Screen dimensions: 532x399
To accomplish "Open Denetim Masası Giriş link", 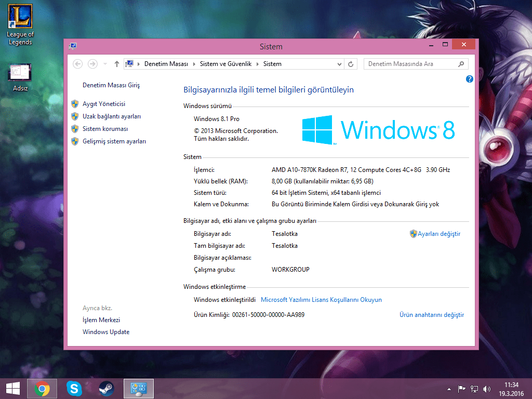I will click(x=111, y=85).
